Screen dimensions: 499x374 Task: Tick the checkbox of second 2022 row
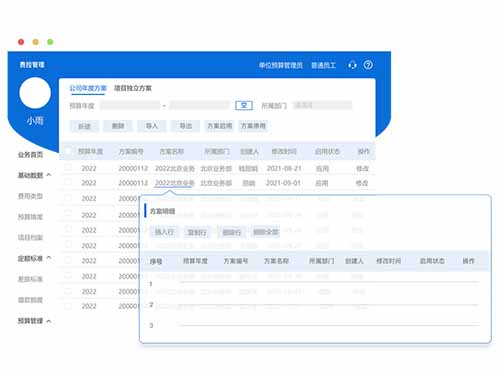(x=68, y=182)
